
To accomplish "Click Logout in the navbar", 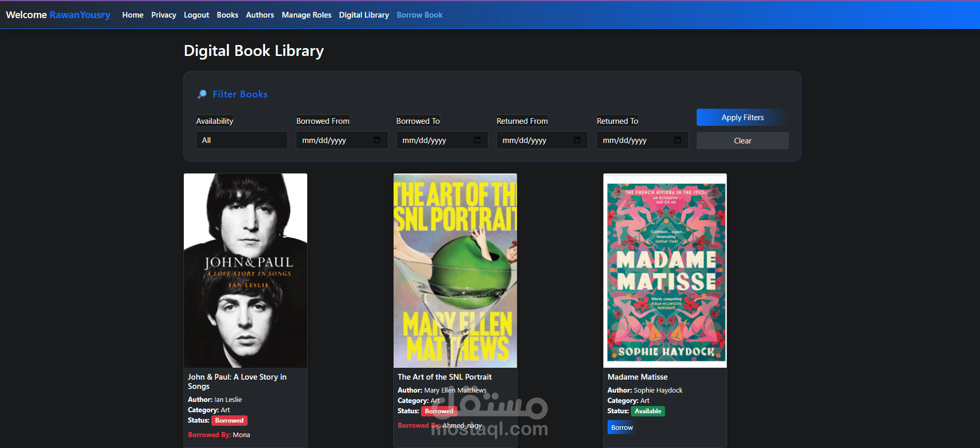I will [196, 15].
